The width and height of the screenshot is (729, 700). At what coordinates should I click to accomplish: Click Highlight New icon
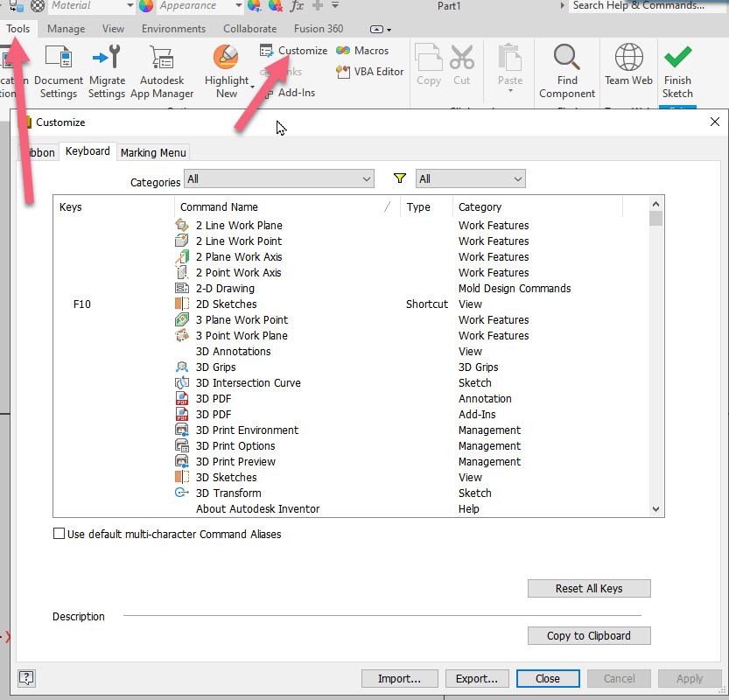click(x=226, y=58)
